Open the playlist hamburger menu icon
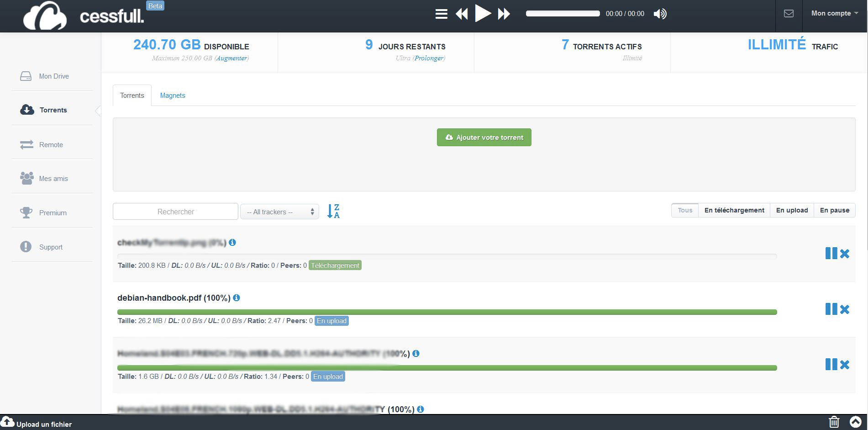This screenshot has width=868, height=430. point(441,14)
